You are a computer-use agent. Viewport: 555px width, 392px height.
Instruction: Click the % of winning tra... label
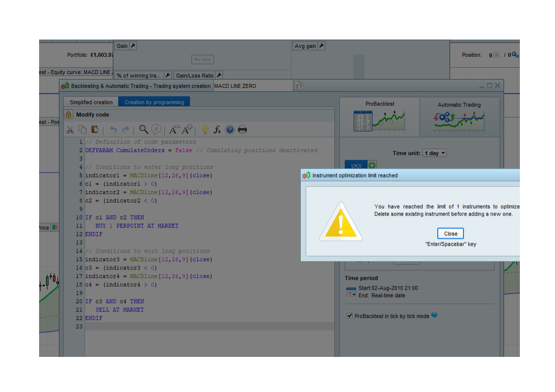click(139, 75)
